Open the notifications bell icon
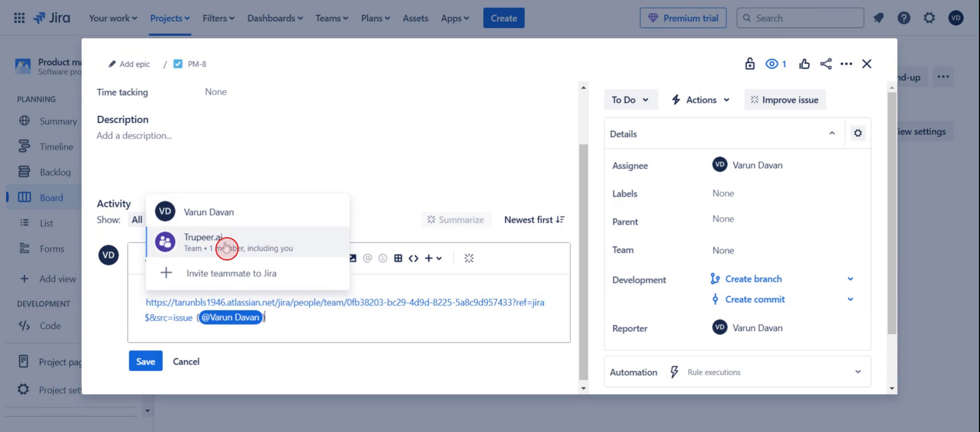980x432 pixels. 878,18
